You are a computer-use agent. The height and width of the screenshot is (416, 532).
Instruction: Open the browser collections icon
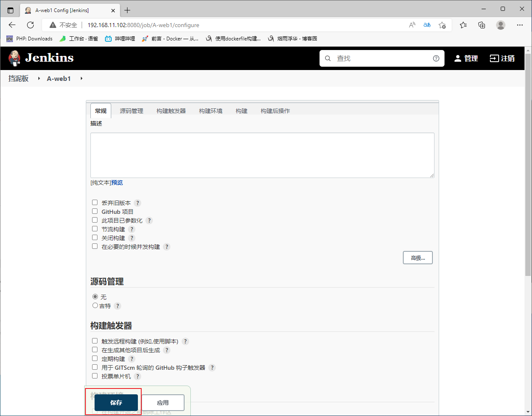click(x=482, y=25)
